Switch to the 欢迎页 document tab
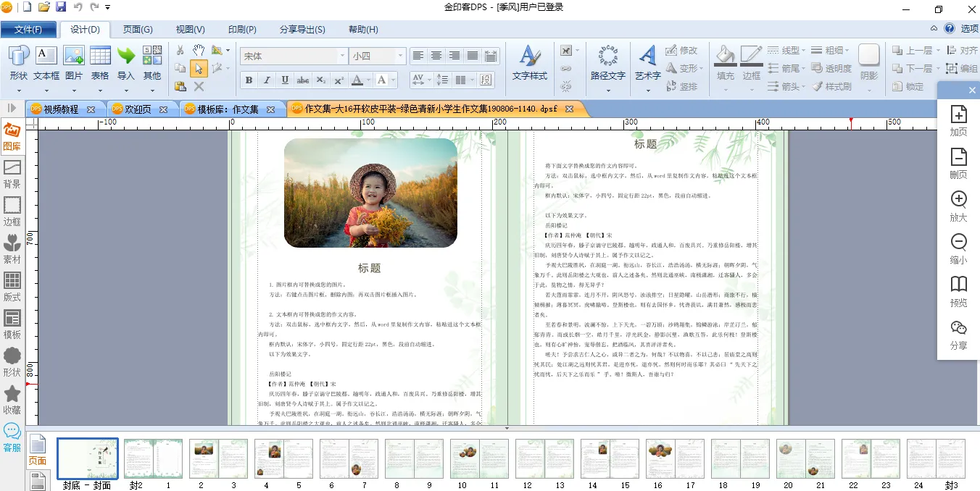Screen dimensions: 980x491 138,109
